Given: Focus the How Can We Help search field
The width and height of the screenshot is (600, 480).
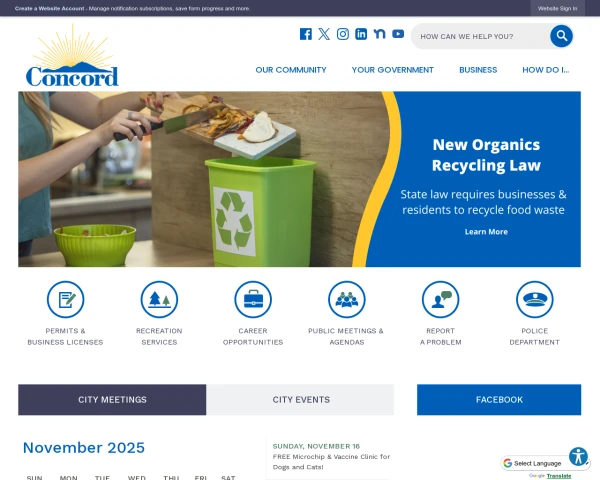Looking at the screenshot, I should pyautogui.click(x=481, y=36).
